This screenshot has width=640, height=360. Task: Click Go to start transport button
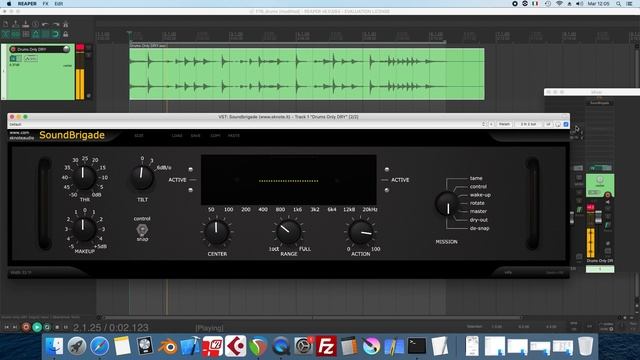(7, 327)
